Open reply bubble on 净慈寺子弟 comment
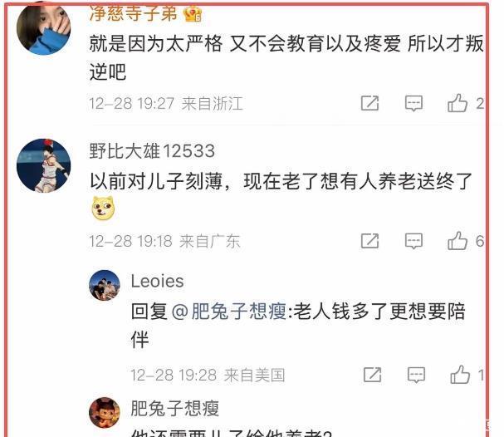The width and height of the screenshot is (504, 437). click(x=413, y=104)
